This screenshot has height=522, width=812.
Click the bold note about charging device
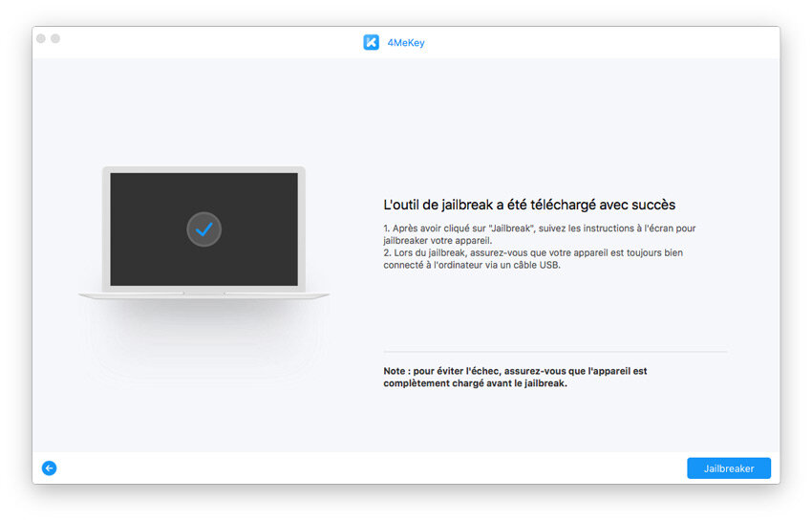[x=516, y=377]
